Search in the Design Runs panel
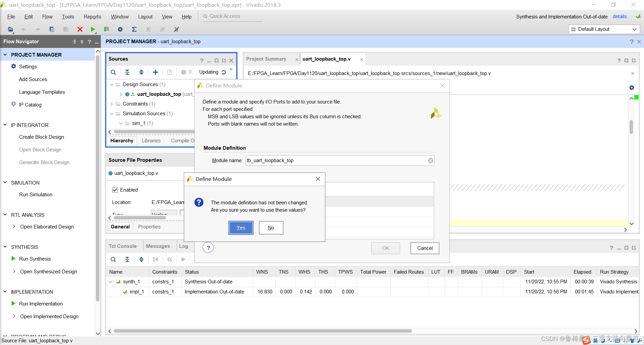Viewport: 644px width, 345px height. tap(113, 259)
